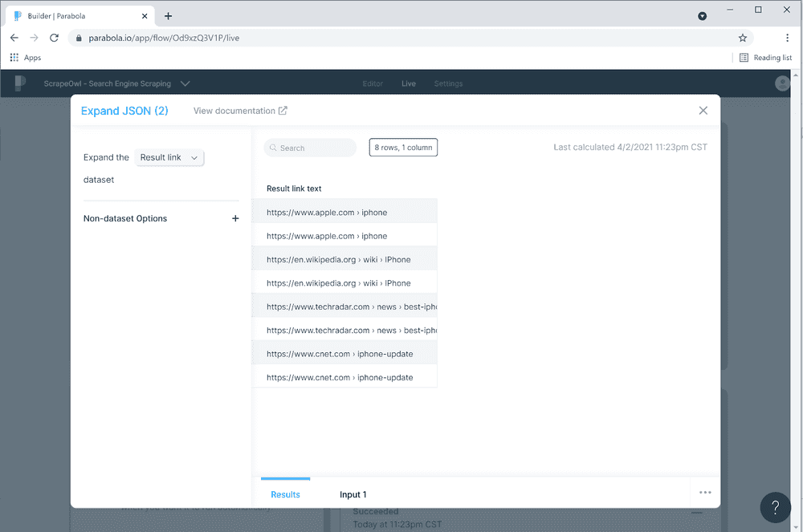Go to the Editor tab

coord(373,83)
